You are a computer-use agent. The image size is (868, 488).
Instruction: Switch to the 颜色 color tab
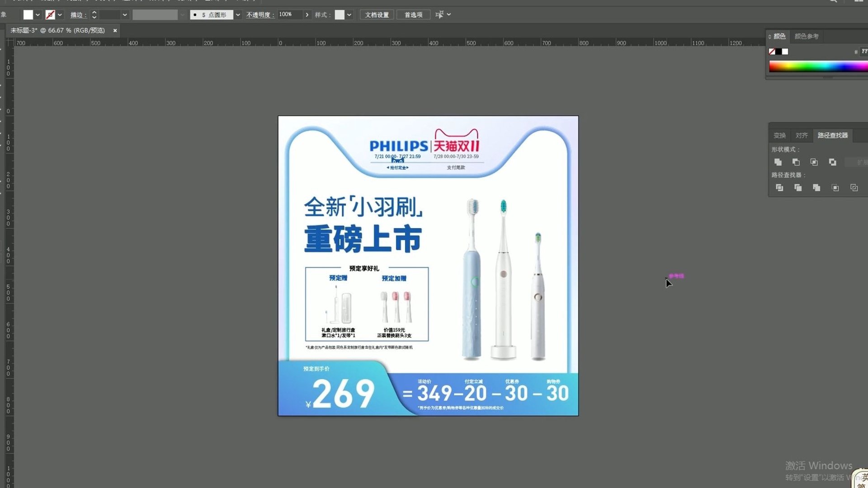click(779, 36)
